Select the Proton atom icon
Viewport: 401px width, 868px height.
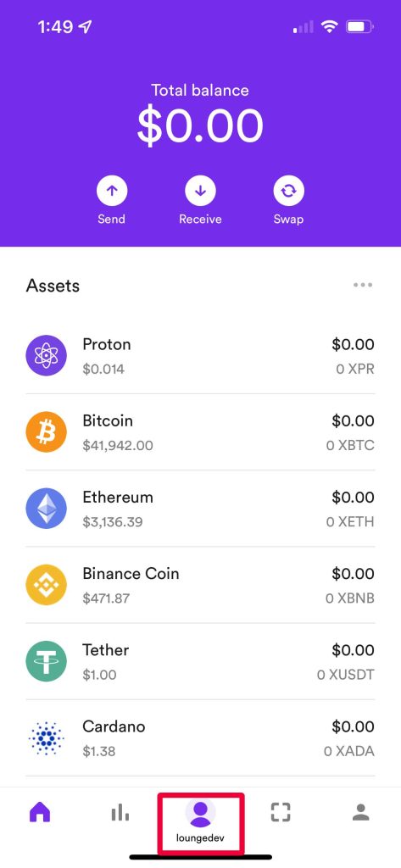[47, 355]
